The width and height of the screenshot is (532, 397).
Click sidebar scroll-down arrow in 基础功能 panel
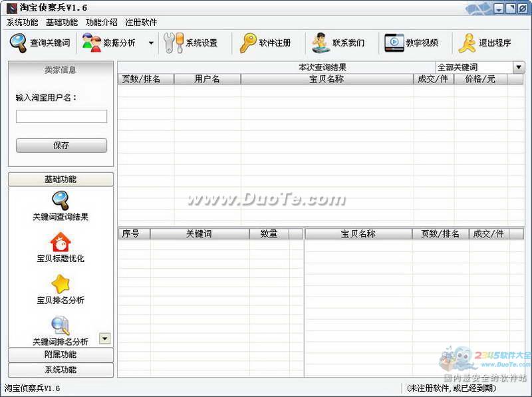(x=104, y=339)
